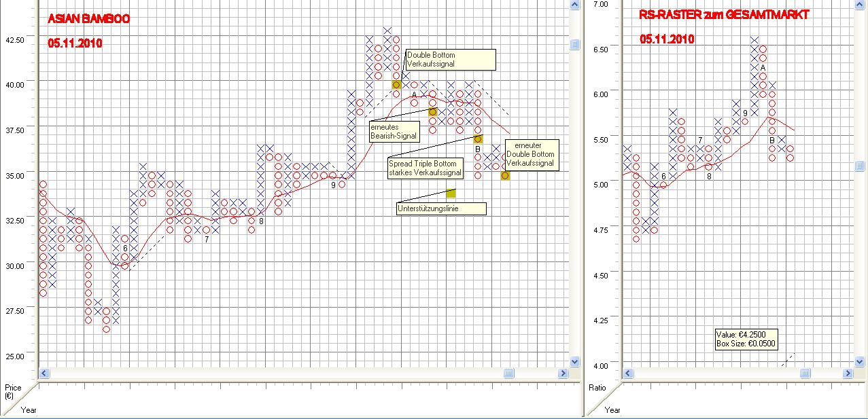Click the month marker 'A' in the price chart
Image resolution: width=868 pixels, height=419 pixels.
point(414,94)
